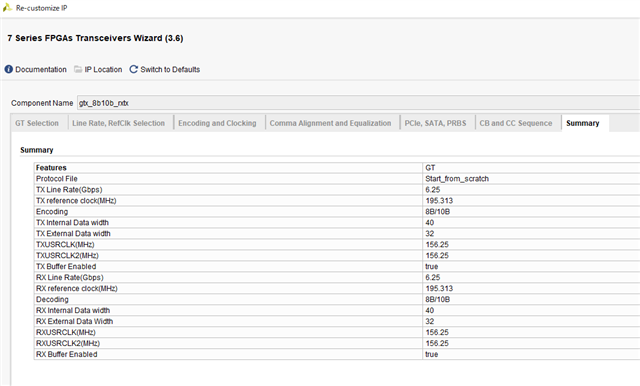The image size is (640, 386).
Task: Click the TXUSRCLK2(MHz) value 156.25
Action: coord(437,256)
